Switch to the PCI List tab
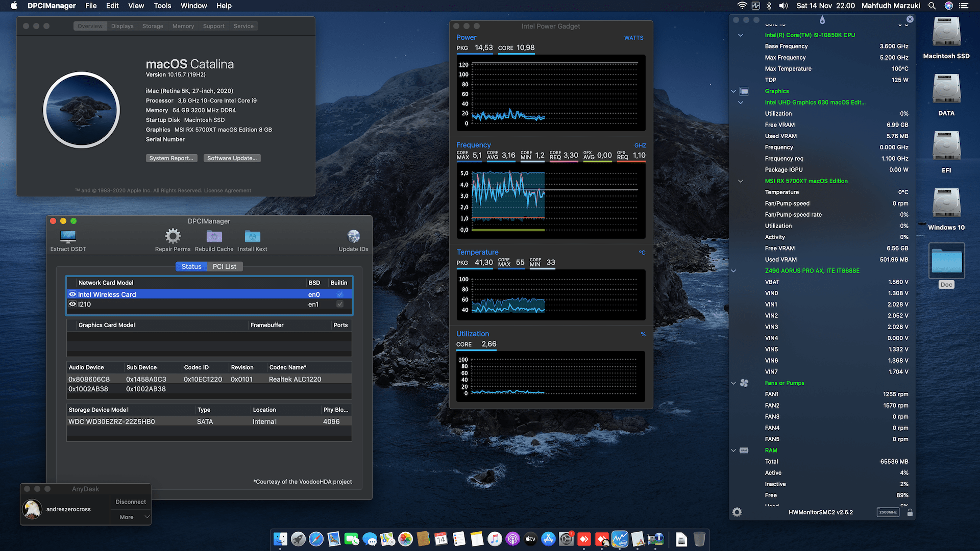 (x=225, y=266)
